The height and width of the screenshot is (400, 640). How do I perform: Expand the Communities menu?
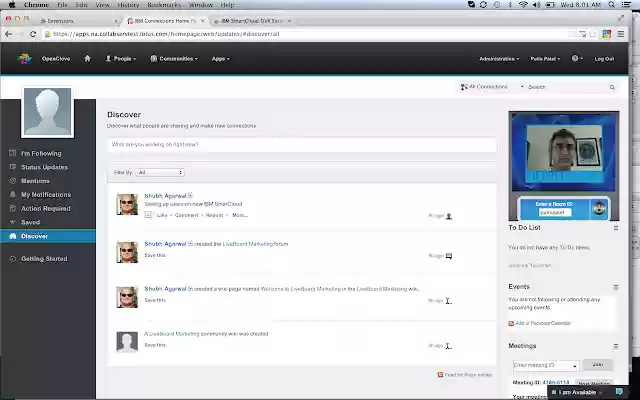(174, 58)
